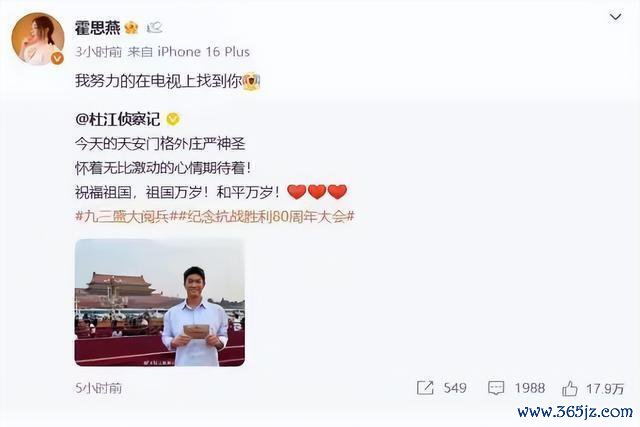
Task: Open the comments speech bubble icon
Action: 496,388
